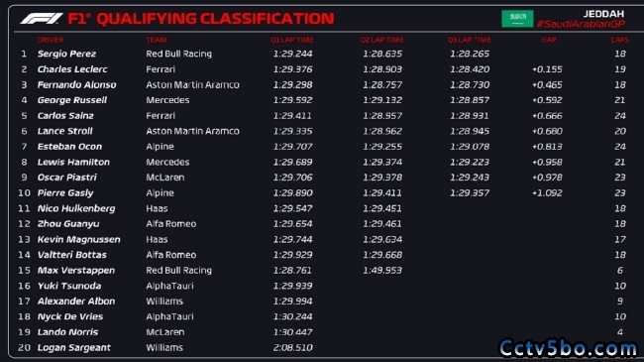Select the DRIVER column header
Screen dimensions: 644x362
pos(51,40)
